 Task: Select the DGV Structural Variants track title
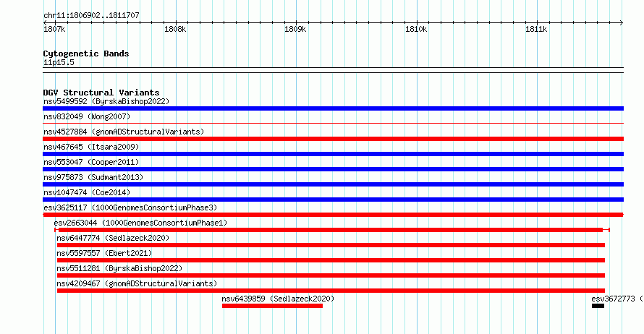click(101, 93)
